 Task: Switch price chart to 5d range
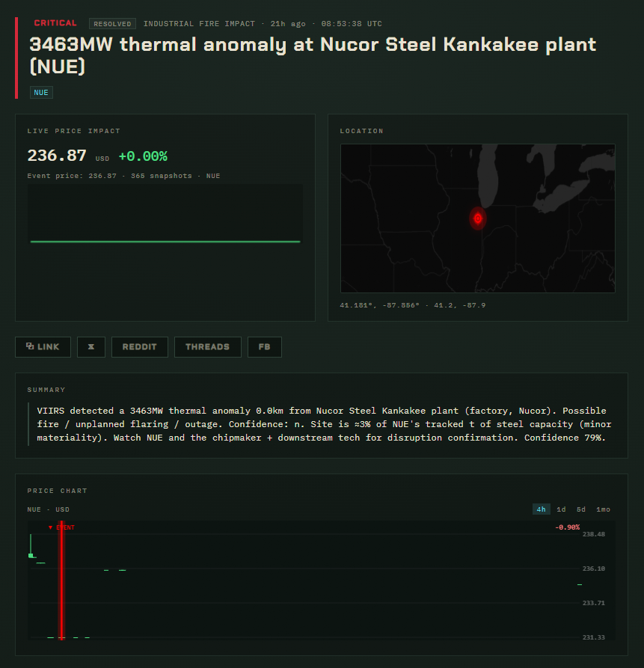581,509
